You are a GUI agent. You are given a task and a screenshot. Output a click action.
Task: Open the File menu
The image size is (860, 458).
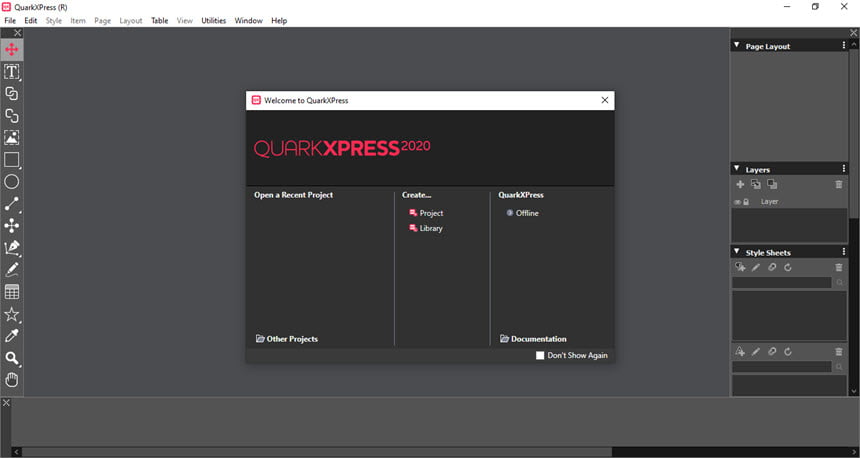(10, 20)
